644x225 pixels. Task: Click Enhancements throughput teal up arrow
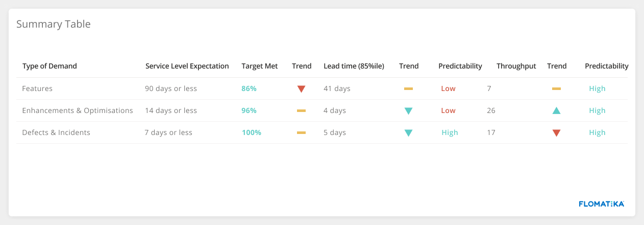pyautogui.click(x=556, y=110)
